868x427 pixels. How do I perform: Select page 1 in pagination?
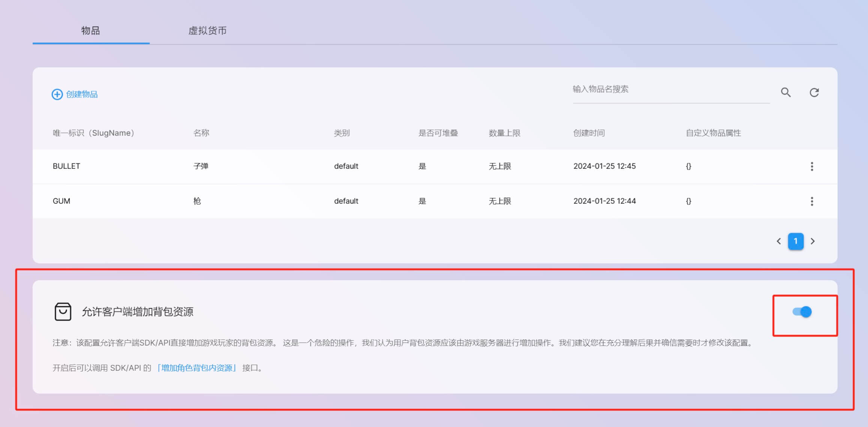click(x=796, y=241)
